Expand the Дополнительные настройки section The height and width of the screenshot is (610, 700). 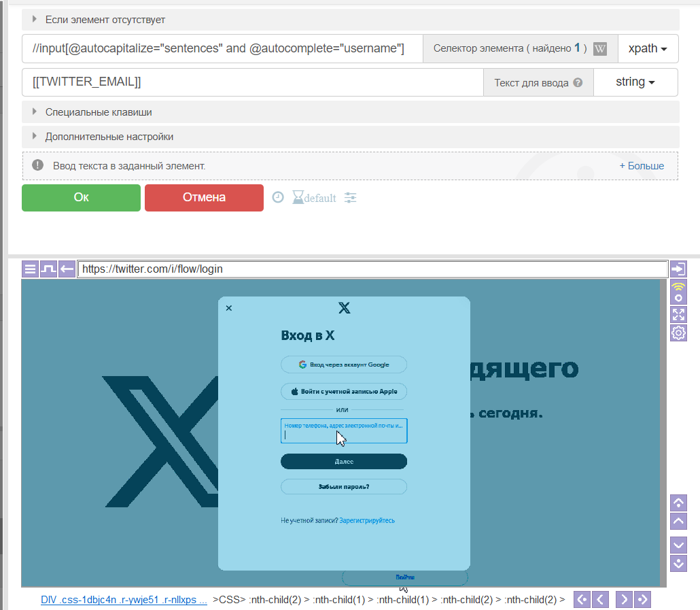109,137
